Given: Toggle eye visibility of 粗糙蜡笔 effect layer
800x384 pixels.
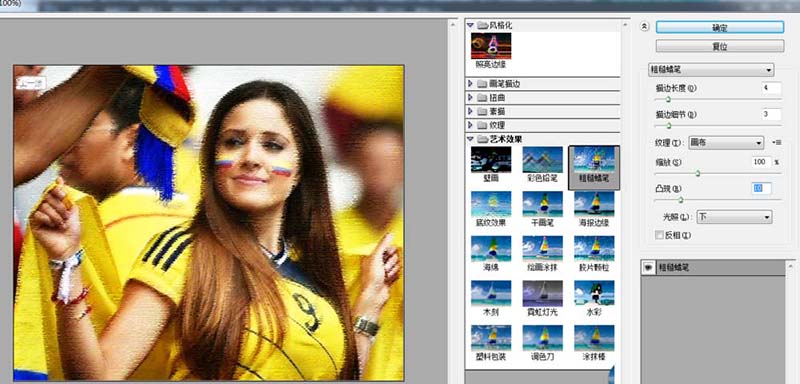Looking at the screenshot, I should tap(647, 267).
